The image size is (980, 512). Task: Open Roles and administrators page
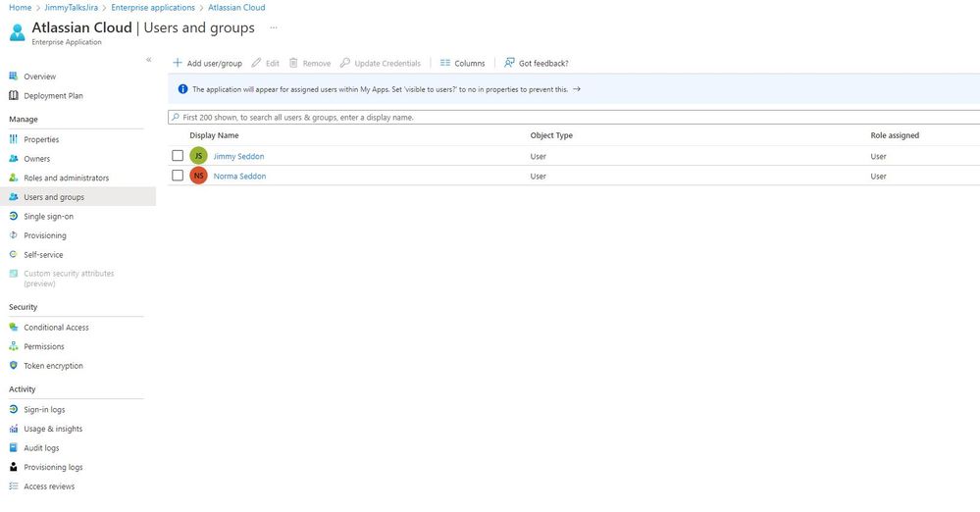coord(67,178)
